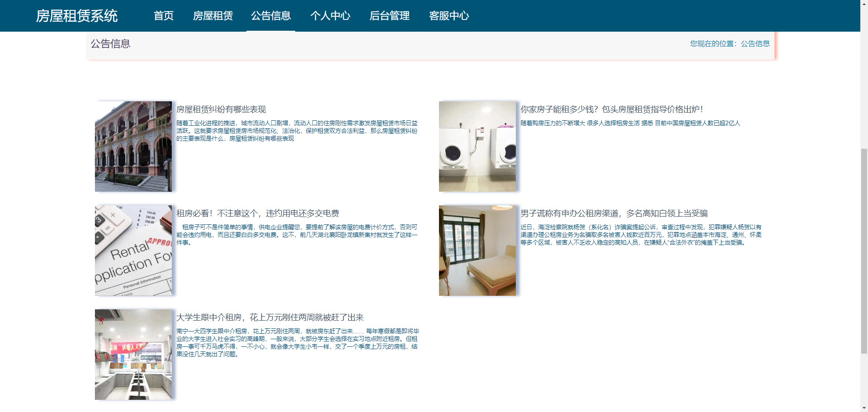Open article 你家房子能租多少钱 指导价格出炉
This screenshot has width=868, height=412.
[612, 109]
